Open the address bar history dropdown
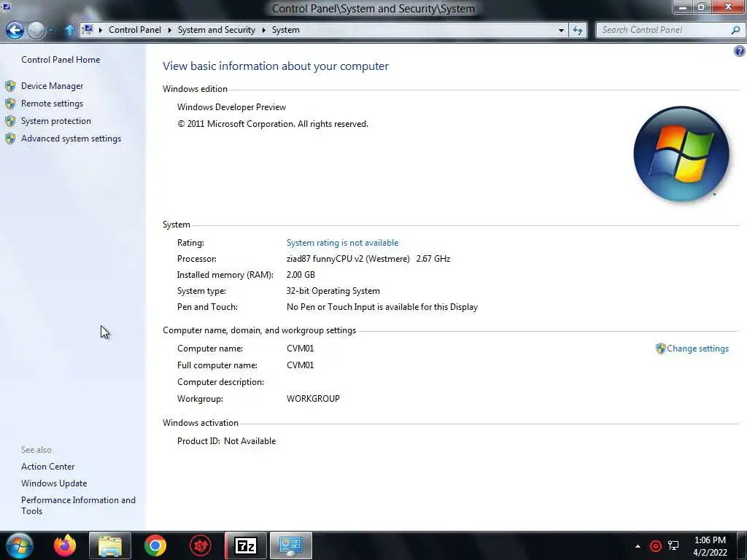The height and width of the screenshot is (560, 747). click(x=561, y=30)
